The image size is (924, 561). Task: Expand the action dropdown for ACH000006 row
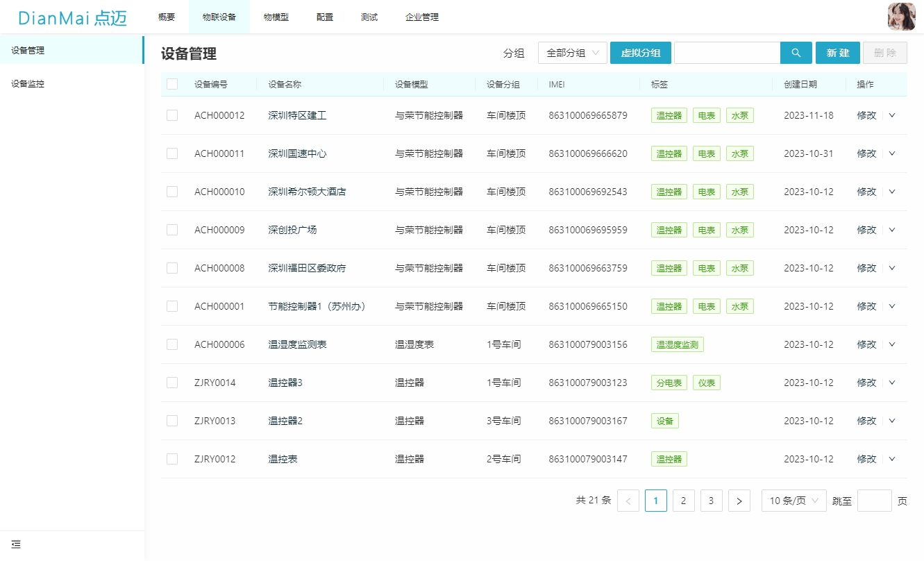point(892,344)
